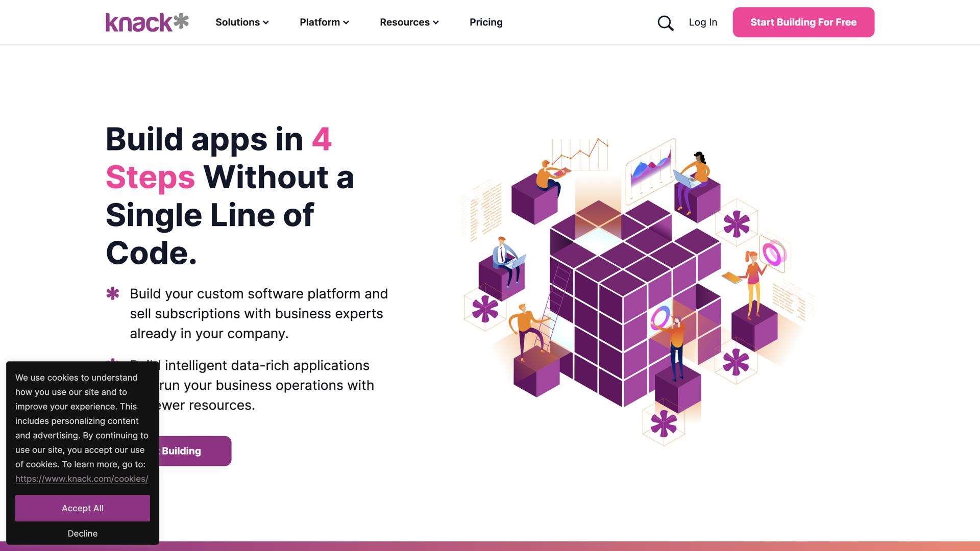Viewport: 980px width, 551px height.
Task: Accept all cookies in the banner
Action: [x=83, y=508]
